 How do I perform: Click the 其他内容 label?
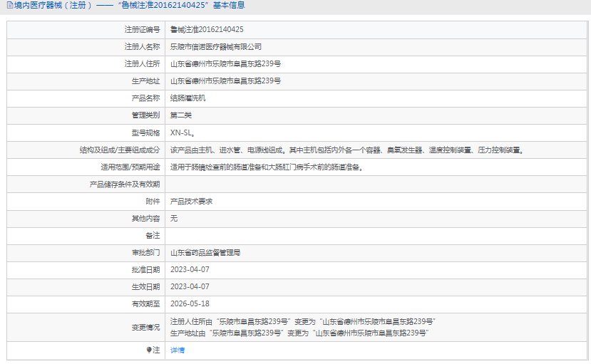(146, 218)
